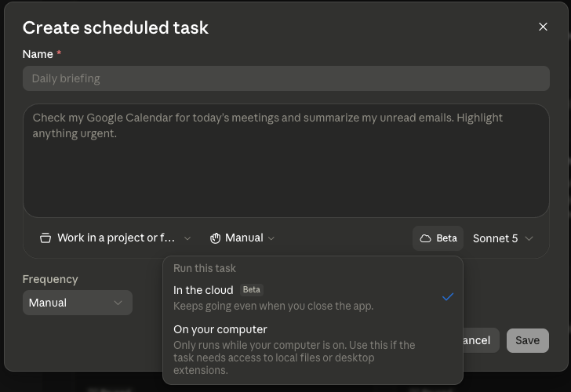Click the chevron beside Manual permission mode

[x=271, y=238]
